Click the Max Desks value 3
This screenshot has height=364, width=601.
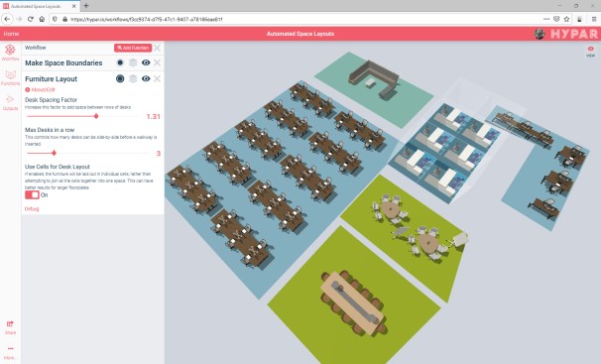159,154
